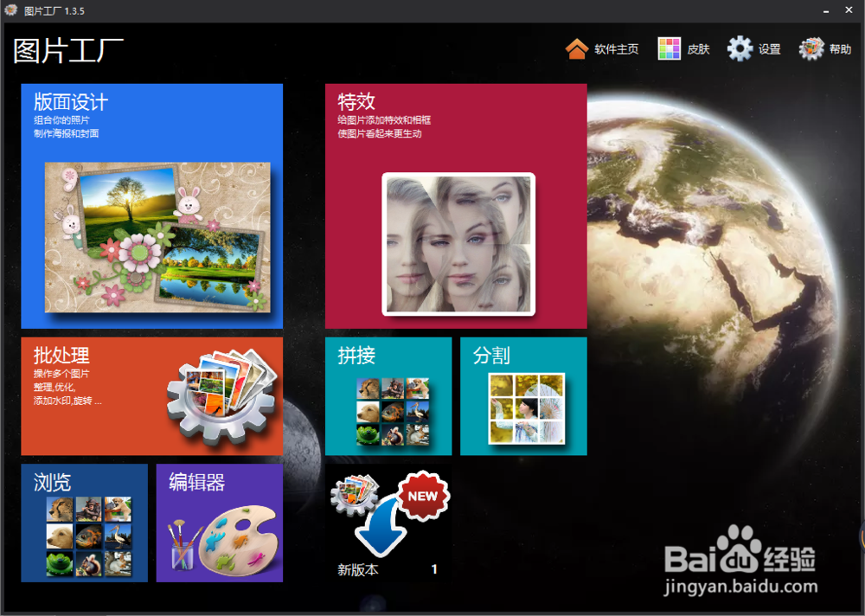The image size is (865, 616).
Task: Minimize the 图片工厂 window
Action: 826,10
